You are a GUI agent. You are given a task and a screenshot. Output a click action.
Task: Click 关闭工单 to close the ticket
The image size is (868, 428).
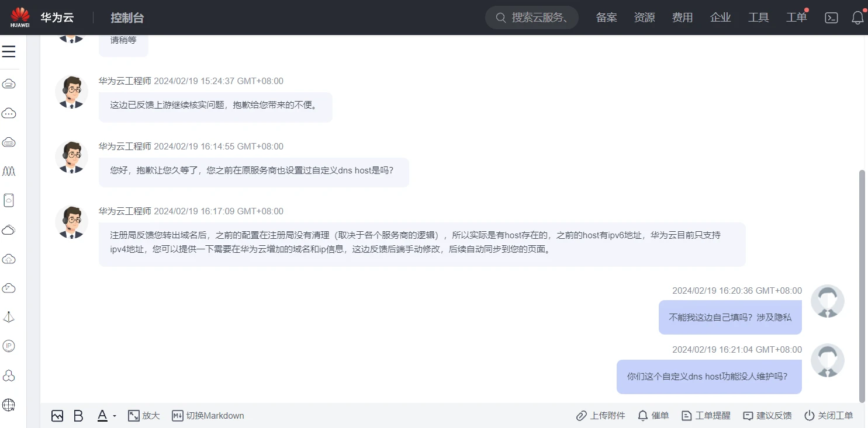[x=829, y=416]
